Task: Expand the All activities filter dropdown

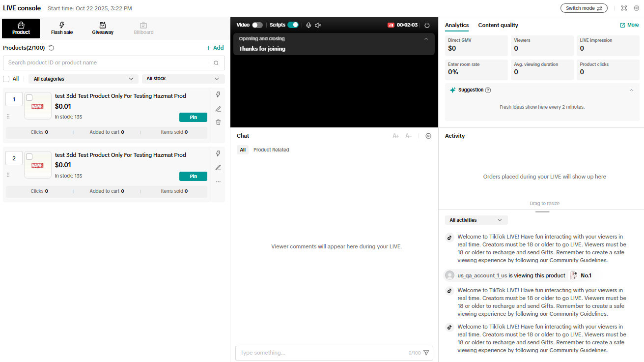Action: pyautogui.click(x=476, y=220)
